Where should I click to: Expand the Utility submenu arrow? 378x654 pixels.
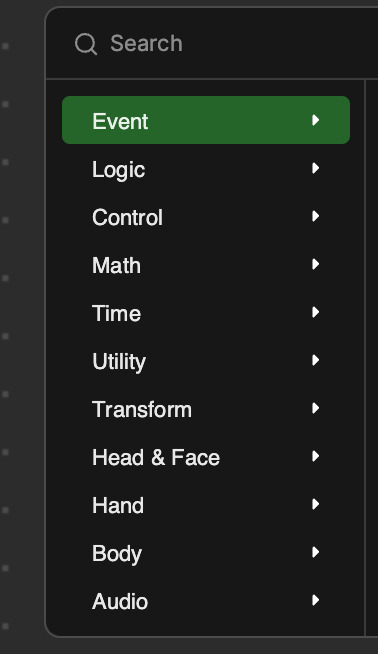point(315,360)
